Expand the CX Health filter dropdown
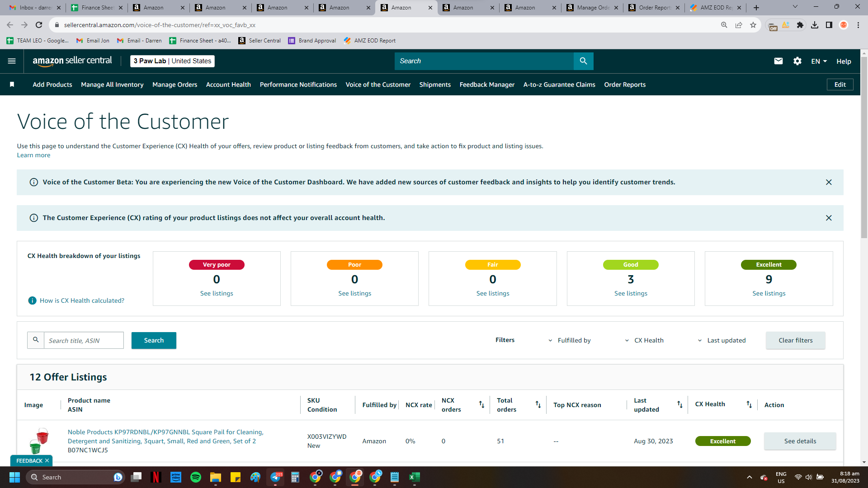The width and height of the screenshot is (868, 488). click(x=644, y=340)
